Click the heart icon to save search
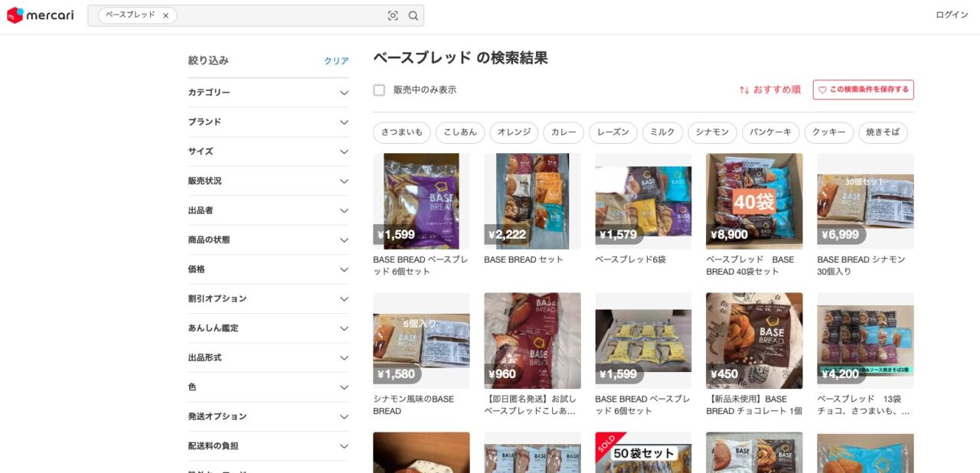 822,90
